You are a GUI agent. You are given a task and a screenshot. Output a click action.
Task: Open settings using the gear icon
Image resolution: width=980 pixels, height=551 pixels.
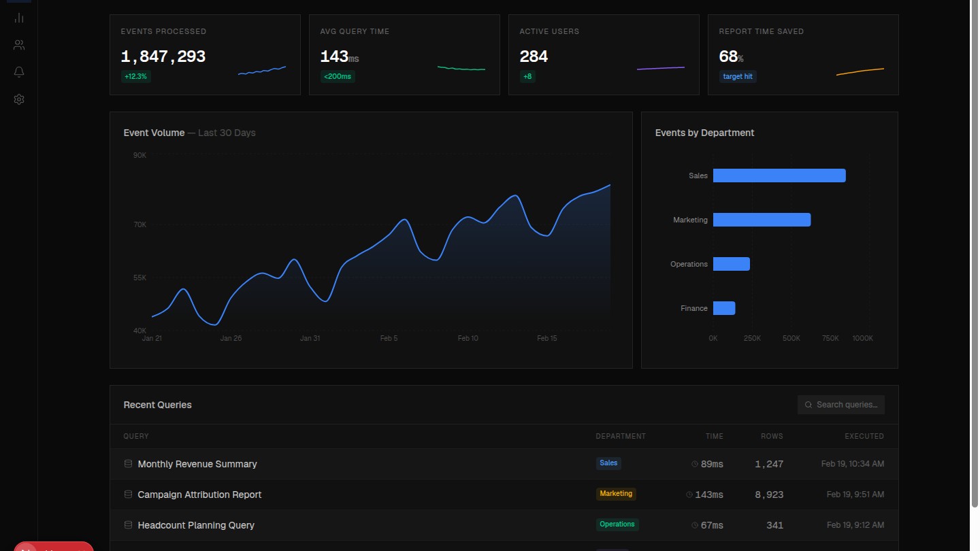coord(18,99)
